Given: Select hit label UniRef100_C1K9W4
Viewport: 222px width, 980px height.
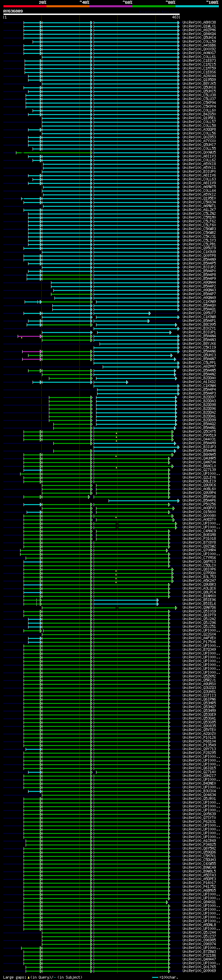Looking at the screenshot, I should click(x=199, y=386).
